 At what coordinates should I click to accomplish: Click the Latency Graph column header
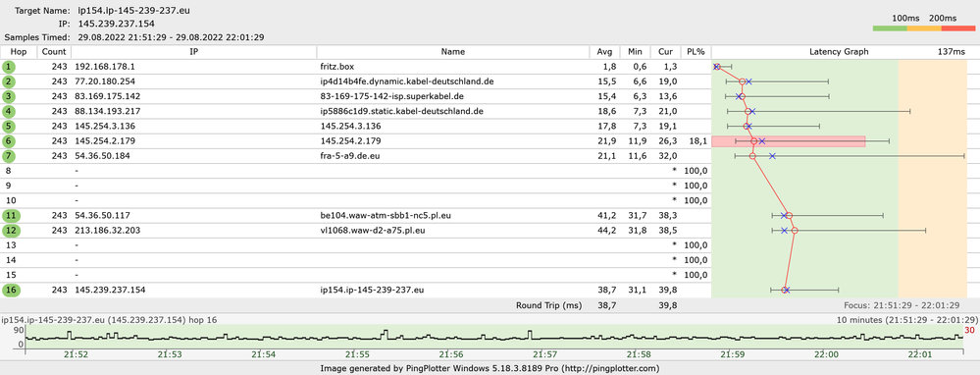click(x=839, y=52)
